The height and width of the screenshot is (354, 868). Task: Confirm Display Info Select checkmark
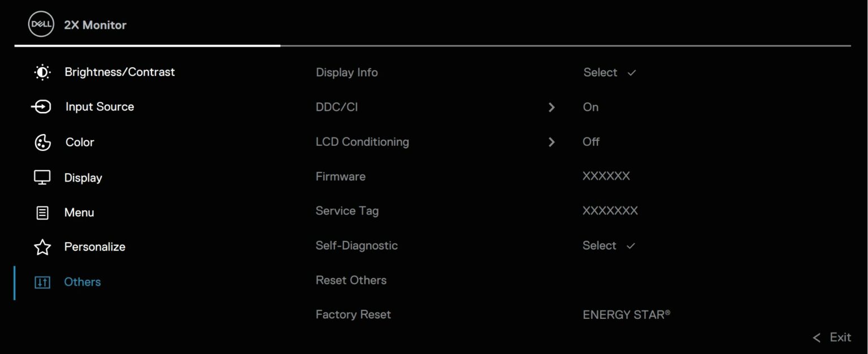click(x=631, y=73)
